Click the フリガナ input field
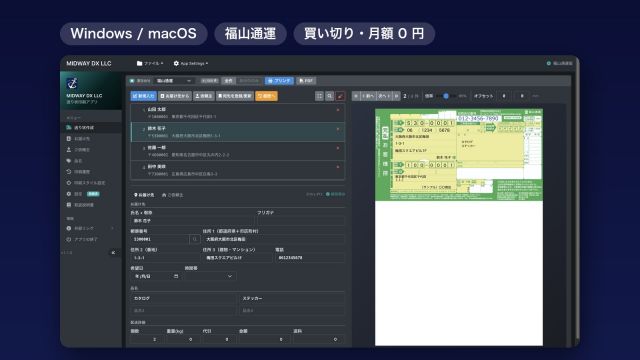Image resolution: width=640 pixels, height=360 pixels. [300, 221]
